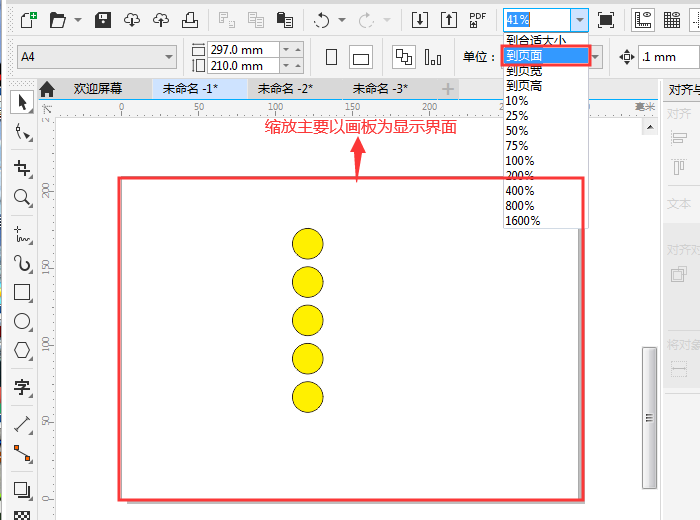Expand the A4 page size dropdown
The height and width of the screenshot is (520, 700).
pos(169,57)
